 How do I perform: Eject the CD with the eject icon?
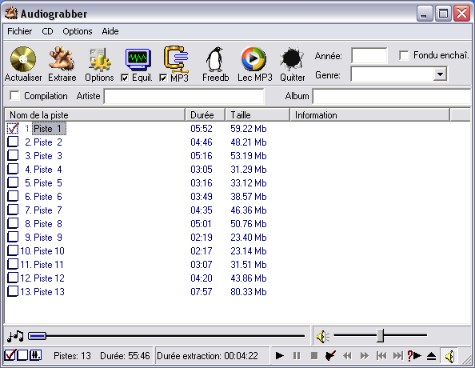(431, 356)
